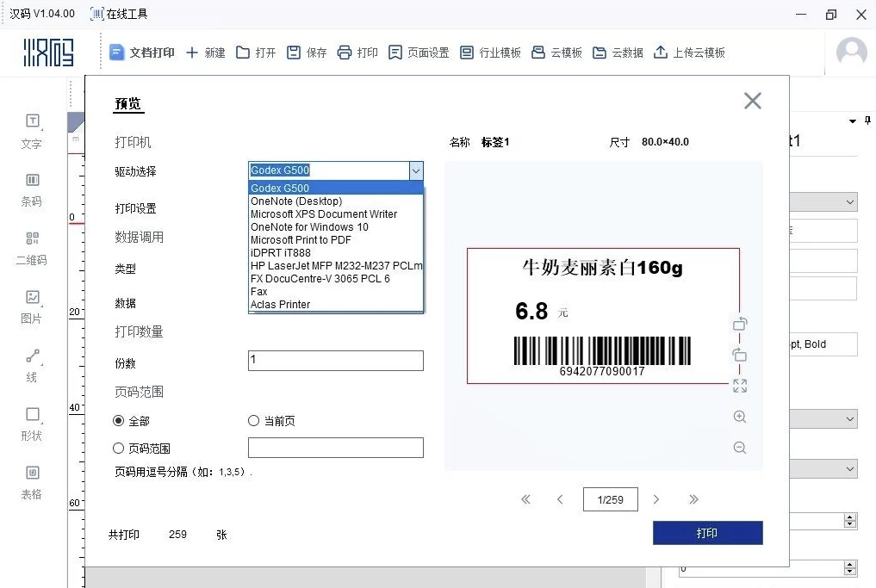Close the 预览 dialog
The height and width of the screenshot is (588, 876).
tap(752, 101)
